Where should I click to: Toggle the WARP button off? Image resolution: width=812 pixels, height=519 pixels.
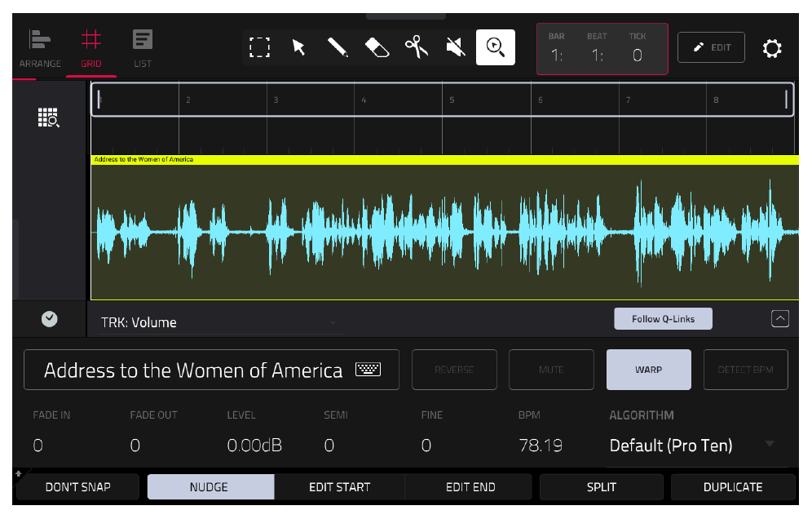648,370
